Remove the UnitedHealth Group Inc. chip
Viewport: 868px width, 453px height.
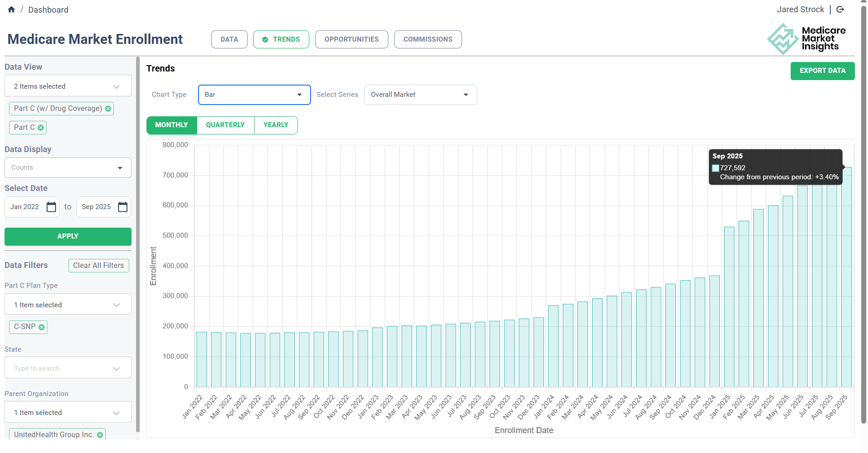100,435
